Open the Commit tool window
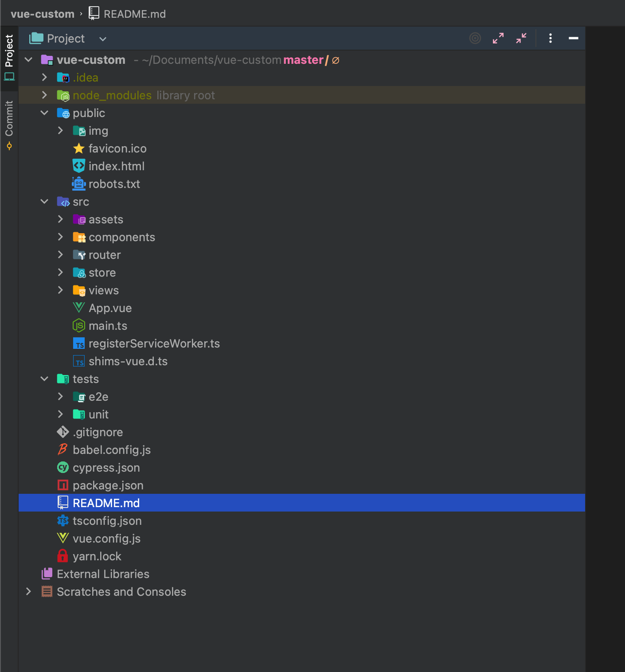625x672 pixels. click(x=9, y=120)
